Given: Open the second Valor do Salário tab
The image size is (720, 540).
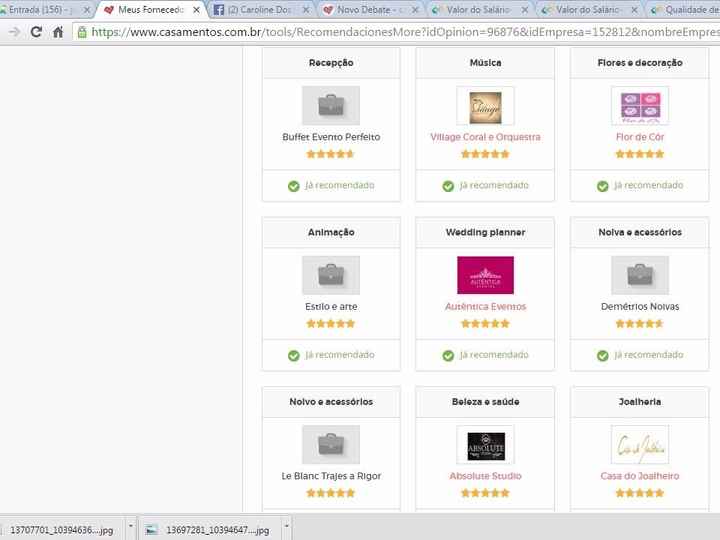Looking at the screenshot, I should 589,9.
